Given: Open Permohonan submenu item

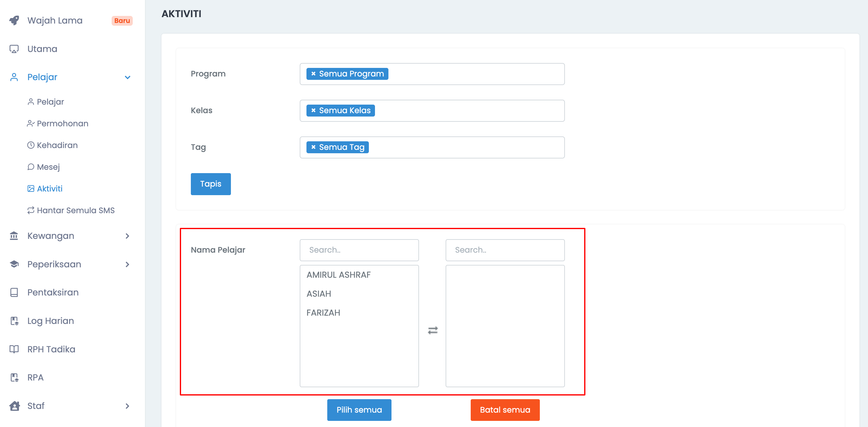Looking at the screenshot, I should tap(62, 124).
